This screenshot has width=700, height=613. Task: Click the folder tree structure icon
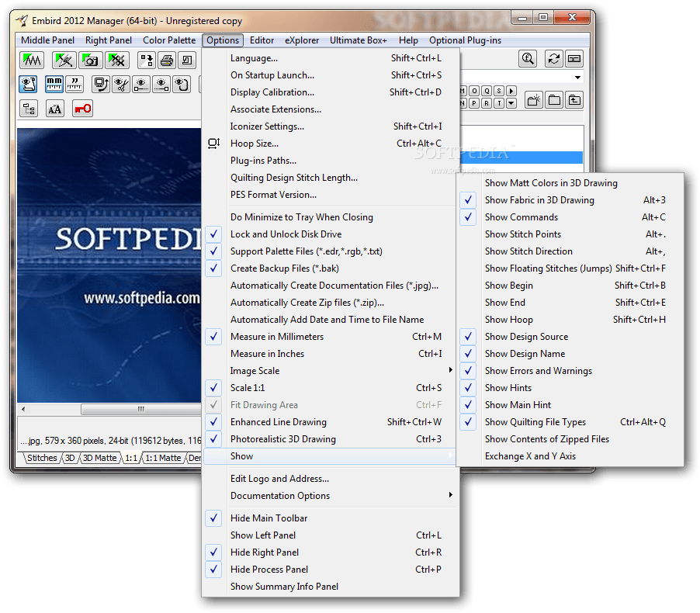click(29, 109)
